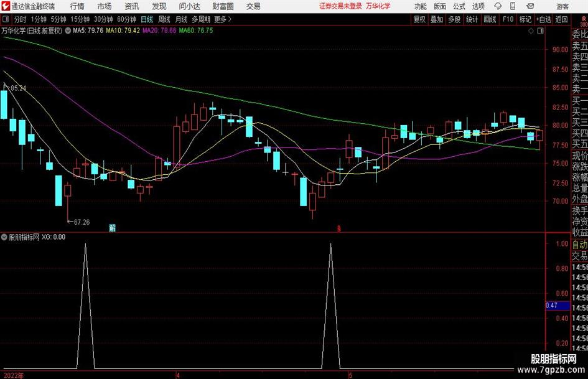Switch to 周线 weekly period
This screenshot has height=379, width=588.
pyautogui.click(x=164, y=19)
